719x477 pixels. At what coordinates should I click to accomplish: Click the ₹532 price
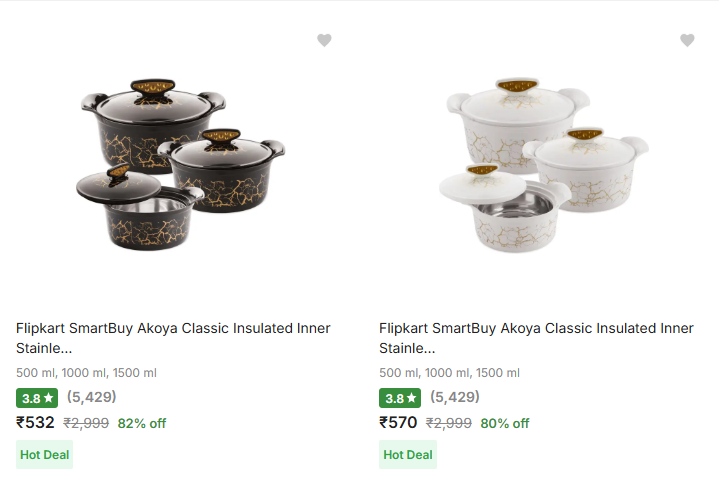tap(35, 422)
